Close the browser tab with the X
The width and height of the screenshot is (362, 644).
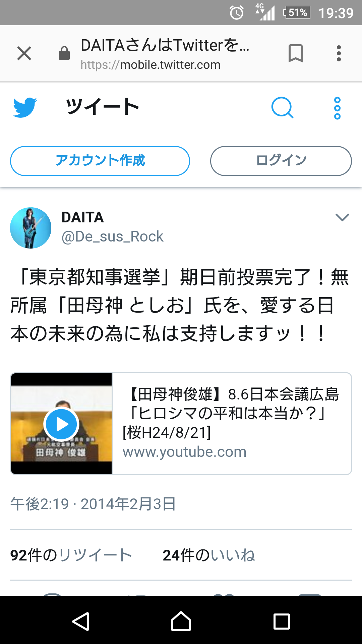24,53
